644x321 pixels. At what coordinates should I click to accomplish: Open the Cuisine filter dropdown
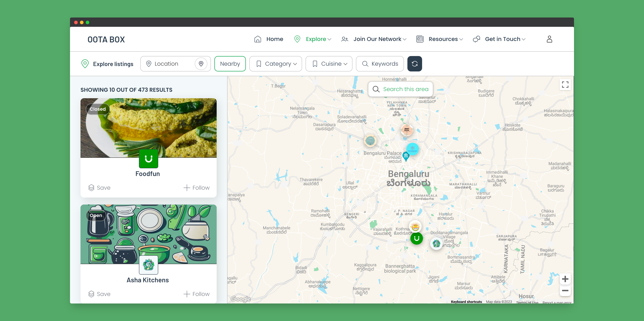coord(329,64)
